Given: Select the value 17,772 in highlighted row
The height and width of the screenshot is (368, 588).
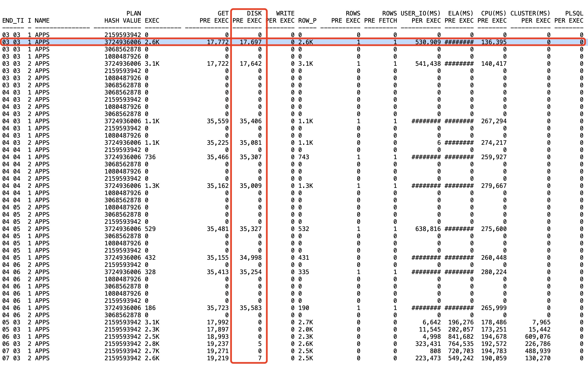Looking at the screenshot, I should click(x=218, y=42).
